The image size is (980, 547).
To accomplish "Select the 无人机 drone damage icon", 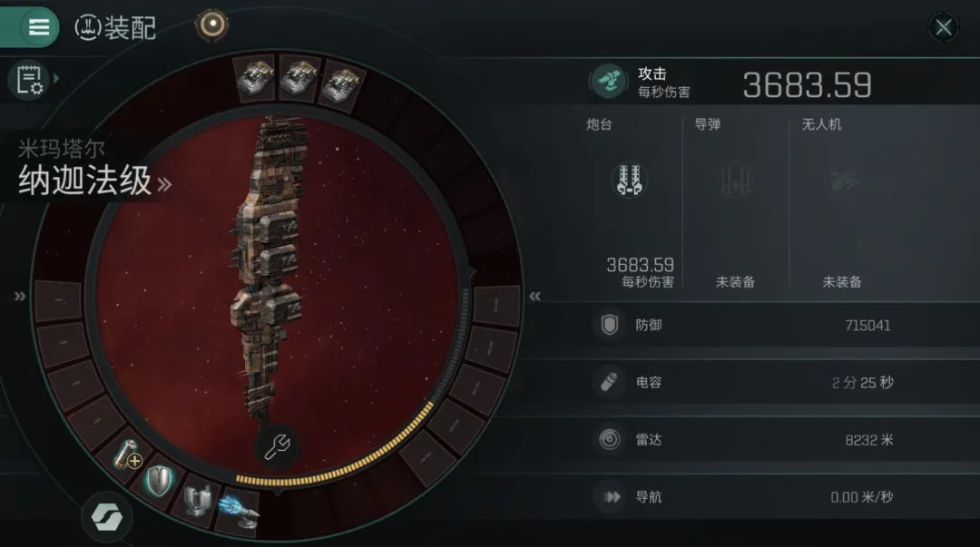I will pyautogui.click(x=842, y=181).
